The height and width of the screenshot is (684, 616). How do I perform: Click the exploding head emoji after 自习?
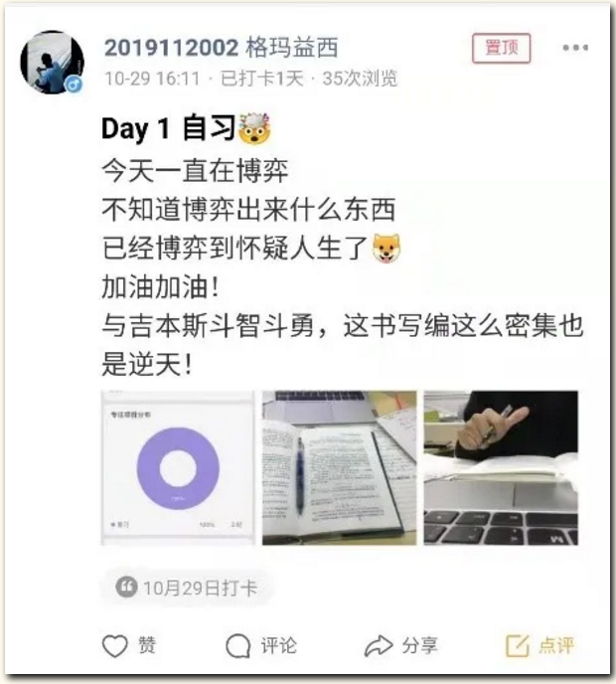pyautogui.click(x=254, y=128)
